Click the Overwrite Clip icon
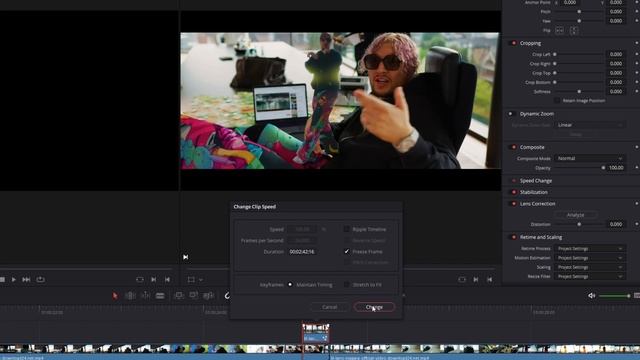 [193, 296]
